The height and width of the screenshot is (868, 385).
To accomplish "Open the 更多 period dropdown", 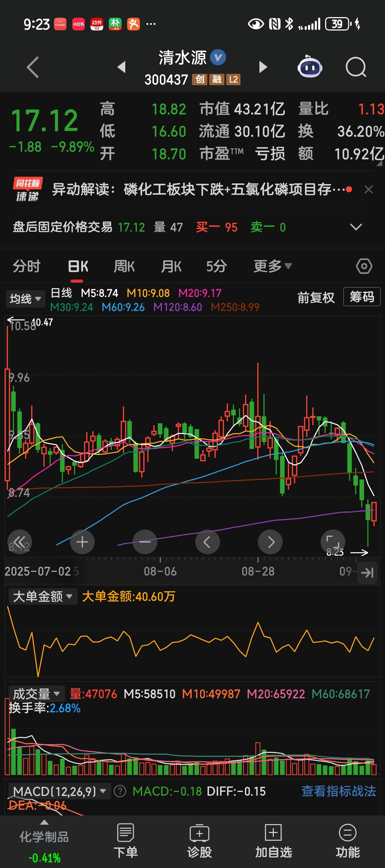I will [272, 266].
